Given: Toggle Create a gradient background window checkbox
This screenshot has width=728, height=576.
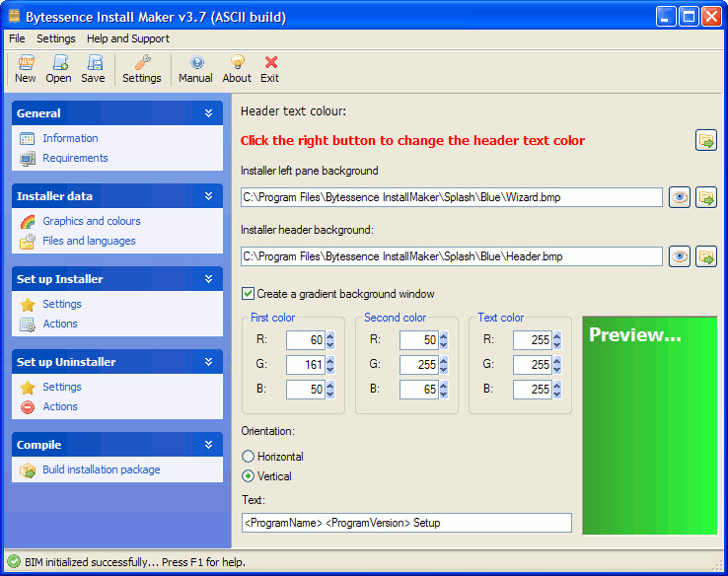Looking at the screenshot, I should pyautogui.click(x=248, y=294).
